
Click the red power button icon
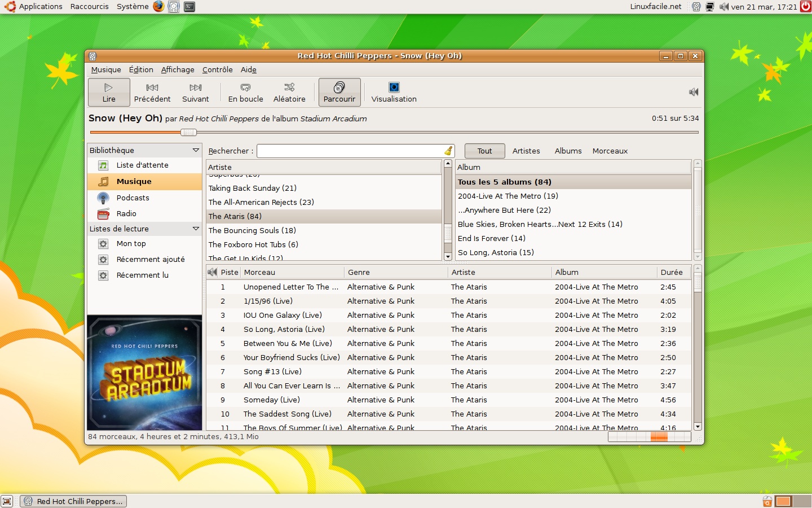click(806, 7)
